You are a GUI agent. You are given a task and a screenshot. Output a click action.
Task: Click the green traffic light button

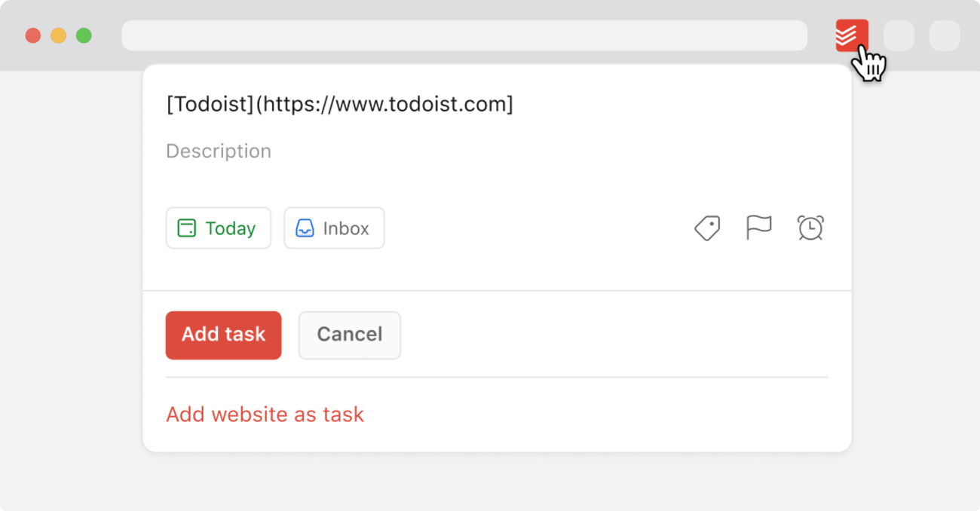pos(84,35)
